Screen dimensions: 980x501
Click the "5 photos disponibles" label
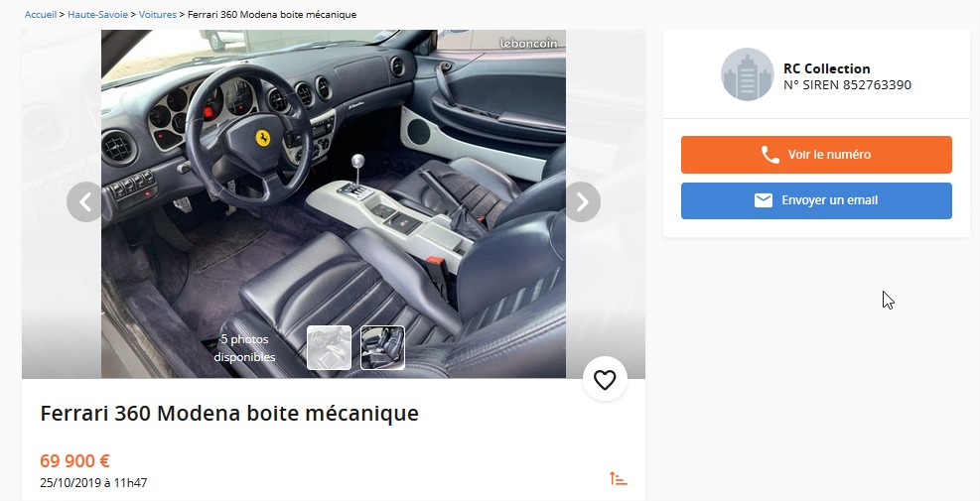(244, 348)
